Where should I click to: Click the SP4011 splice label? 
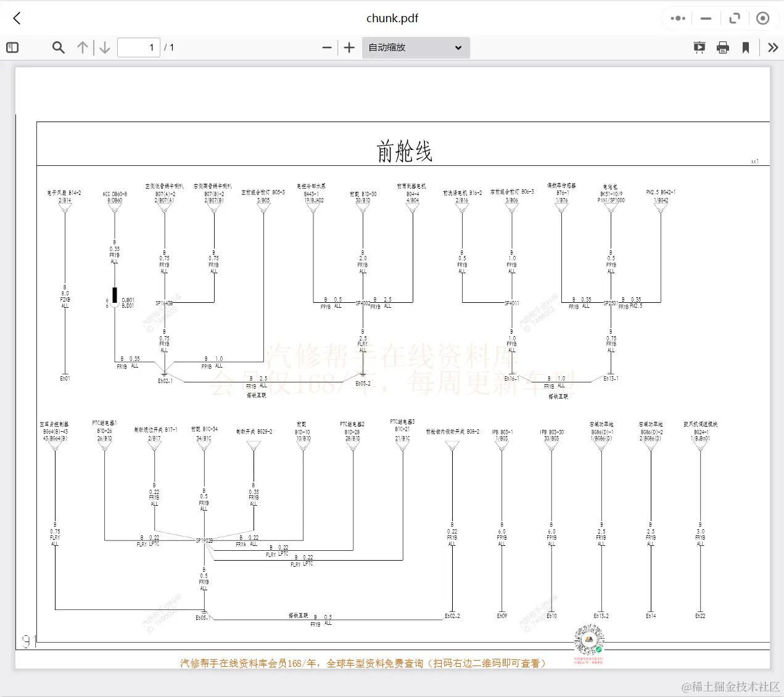coord(512,303)
